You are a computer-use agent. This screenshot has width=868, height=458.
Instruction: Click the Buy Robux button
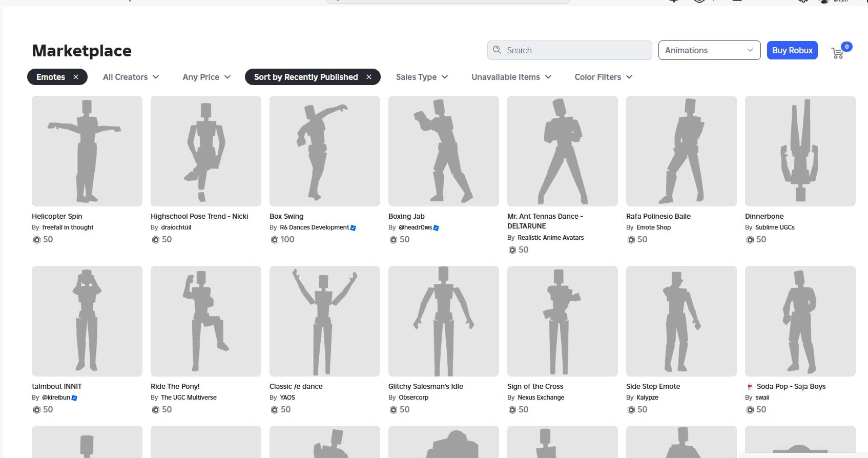[792, 50]
